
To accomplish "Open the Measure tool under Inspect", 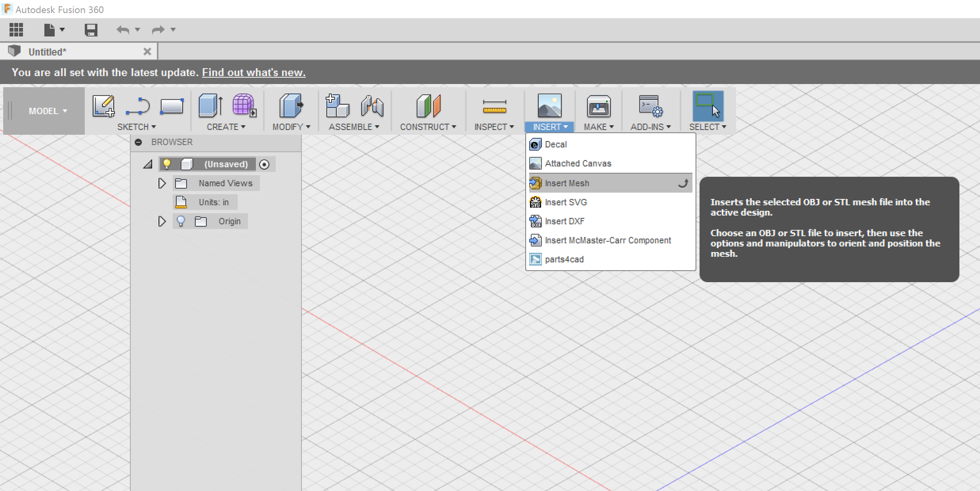I will coord(494,107).
